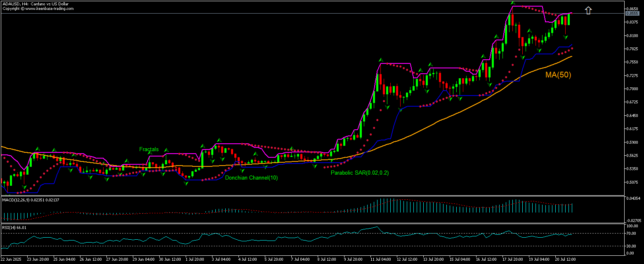Click the white up arrow icon

(588, 11)
